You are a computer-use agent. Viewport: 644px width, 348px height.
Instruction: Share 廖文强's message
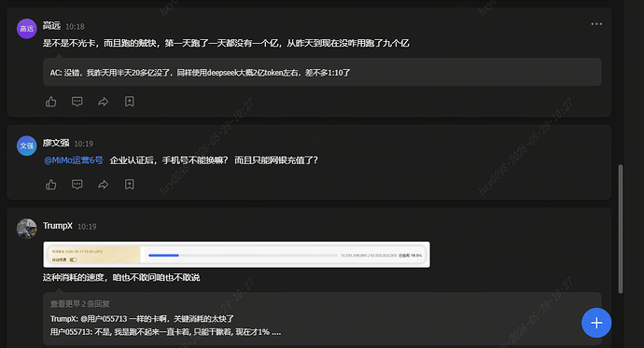[103, 184]
